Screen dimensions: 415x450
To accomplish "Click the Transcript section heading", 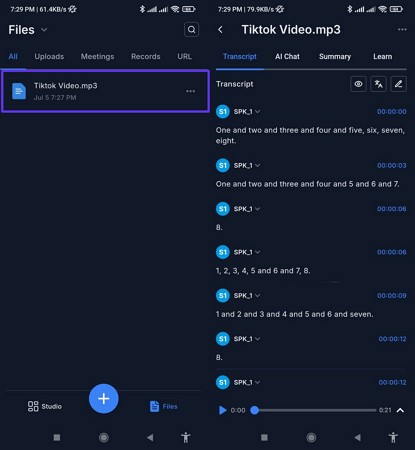I will pyautogui.click(x=235, y=84).
